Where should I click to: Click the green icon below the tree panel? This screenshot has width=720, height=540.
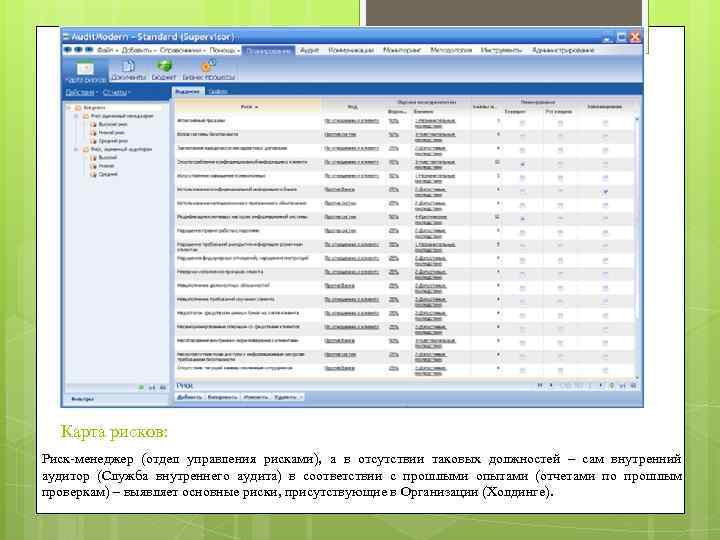coord(141,388)
